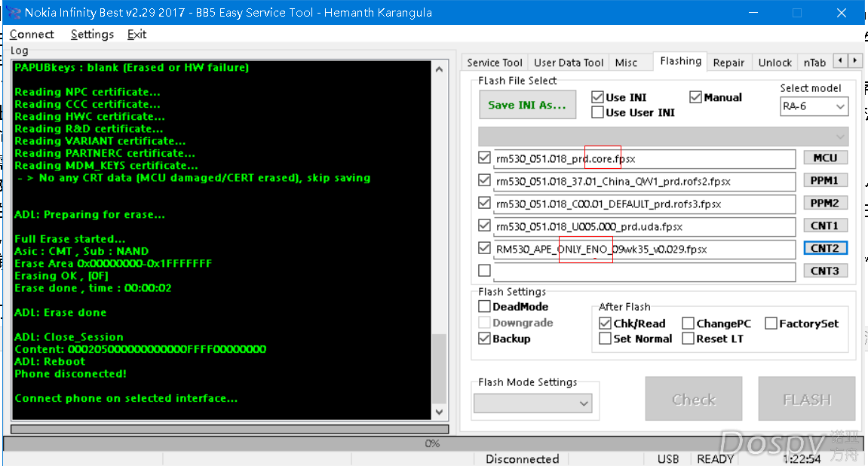Toggle the Chk/Read after-flash option
This screenshot has height=469, width=868.
605,323
